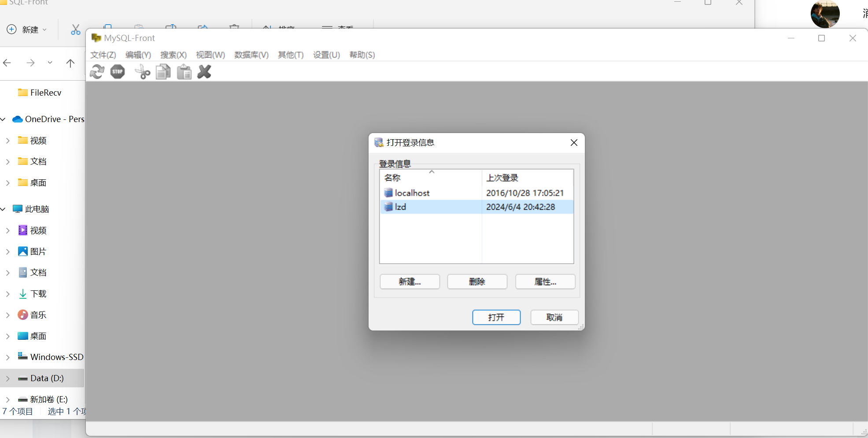The image size is (868, 438).
Task: Sort by the 名称 column header
Action: point(431,178)
